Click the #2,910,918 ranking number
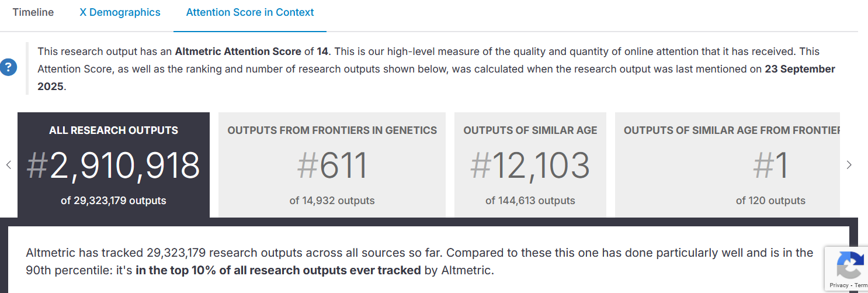Image resolution: width=868 pixels, height=293 pixels. 113,166
